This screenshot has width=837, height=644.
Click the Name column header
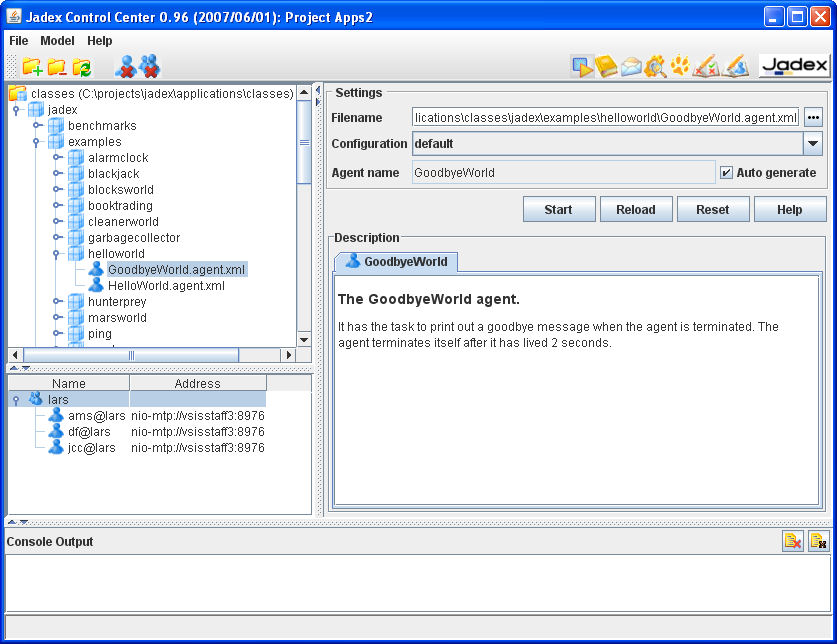[69, 383]
